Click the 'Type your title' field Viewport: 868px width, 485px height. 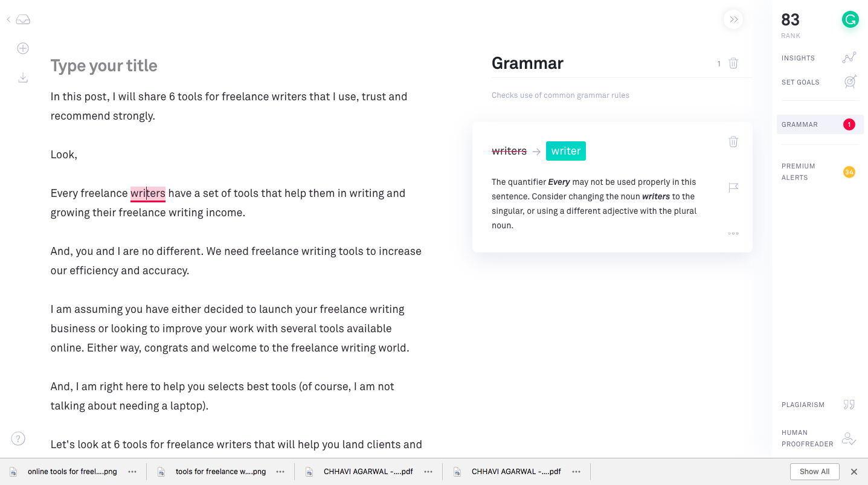[104, 66]
